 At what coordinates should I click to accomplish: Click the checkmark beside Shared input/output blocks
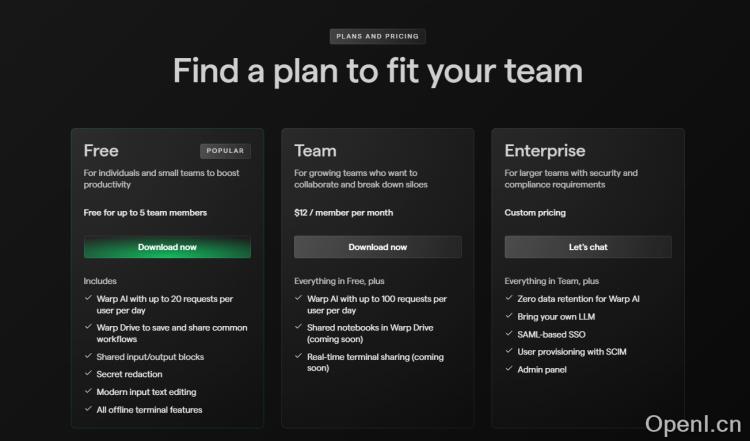pyautogui.click(x=88, y=357)
